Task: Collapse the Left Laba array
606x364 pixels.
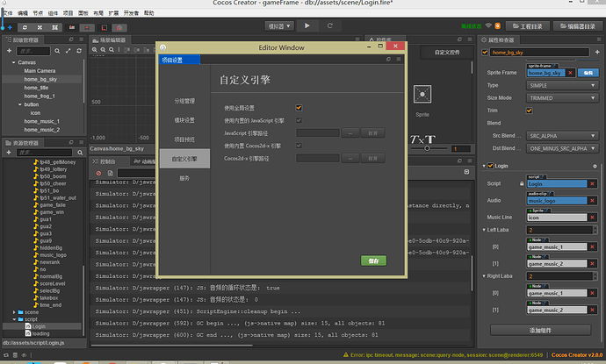Action: pyautogui.click(x=484, y=230)
